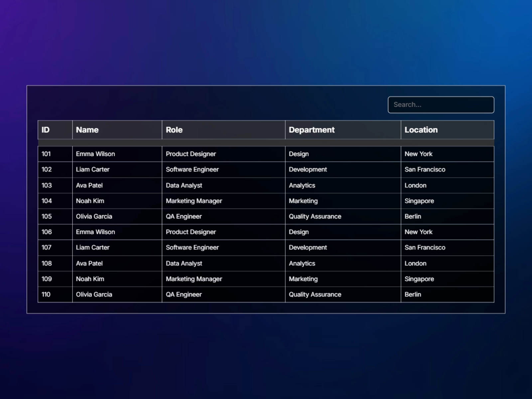Click Emma Wilson in row 106
The image size is (532, 399).
coord(95,232)
